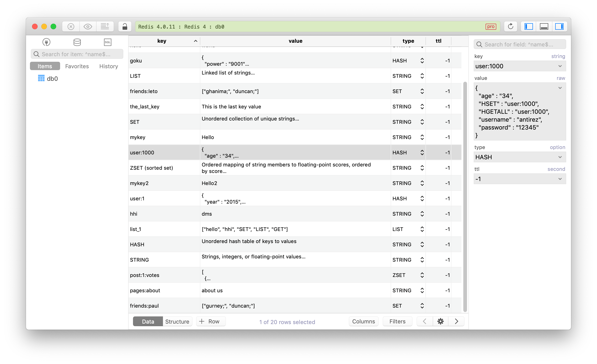Screen dimensions: 597x364
Task: Click the Filters button
Action: coord(397,322)
